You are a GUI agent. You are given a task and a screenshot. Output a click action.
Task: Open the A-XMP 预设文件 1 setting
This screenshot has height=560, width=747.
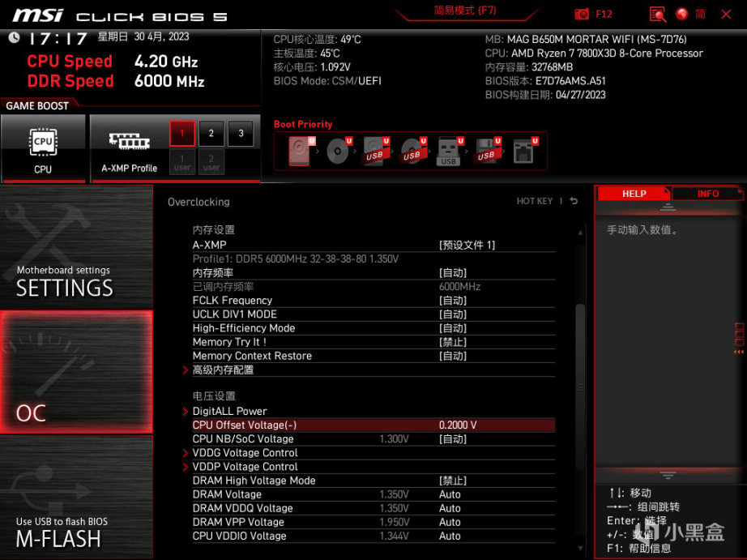click(x=373, y=245)
